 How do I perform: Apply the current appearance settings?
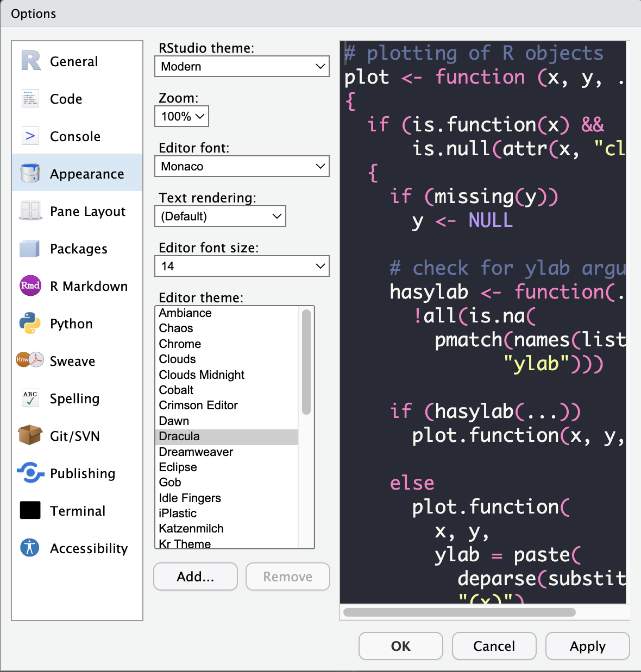click(587, 646)
